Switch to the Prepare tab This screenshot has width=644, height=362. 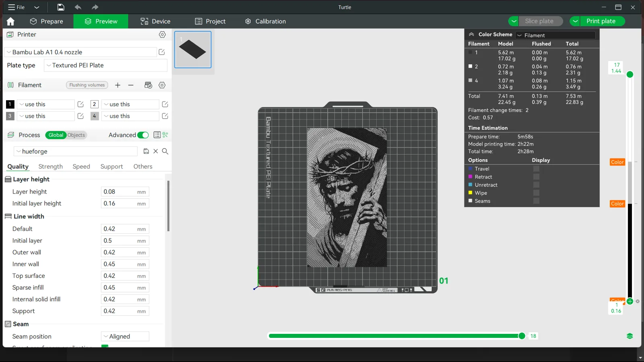46,21
